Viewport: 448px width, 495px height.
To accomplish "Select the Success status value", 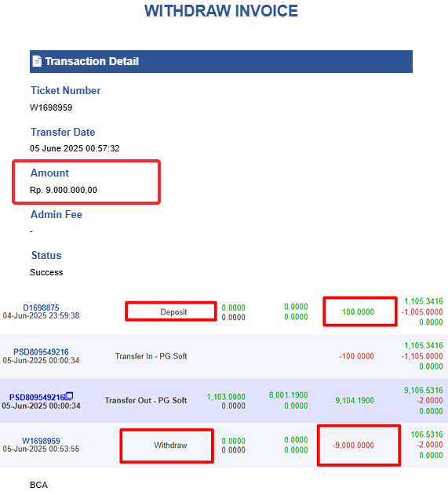I will click(46, 272).
